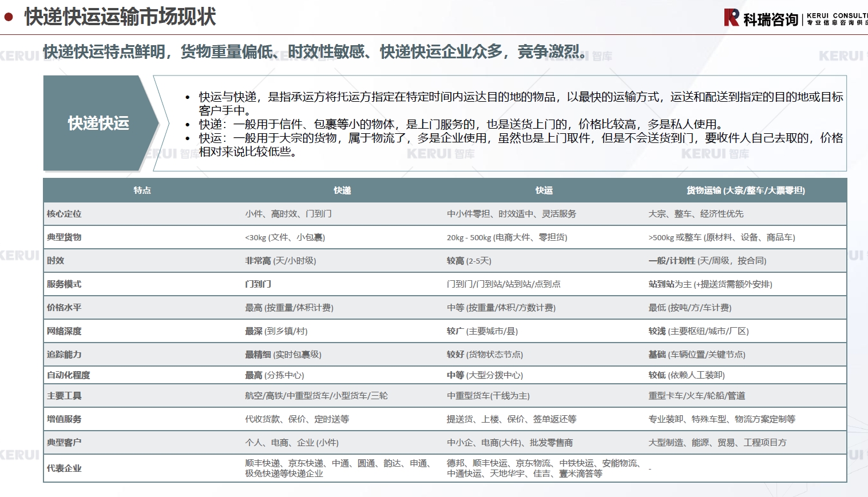Select the bullet line starting 快运：一般用于大宗
This screenshot has height=497, width=868.
pyautogui.click(x=521, y=145)
